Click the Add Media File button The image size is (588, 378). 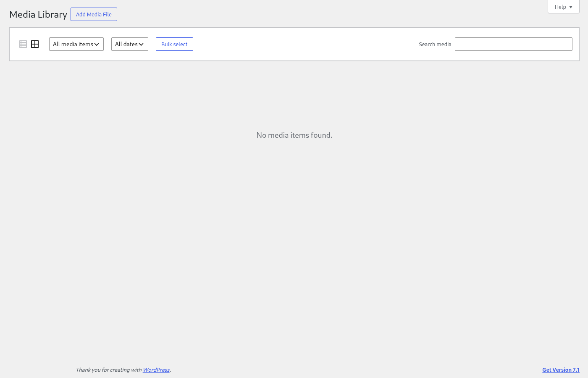point(94,14)
